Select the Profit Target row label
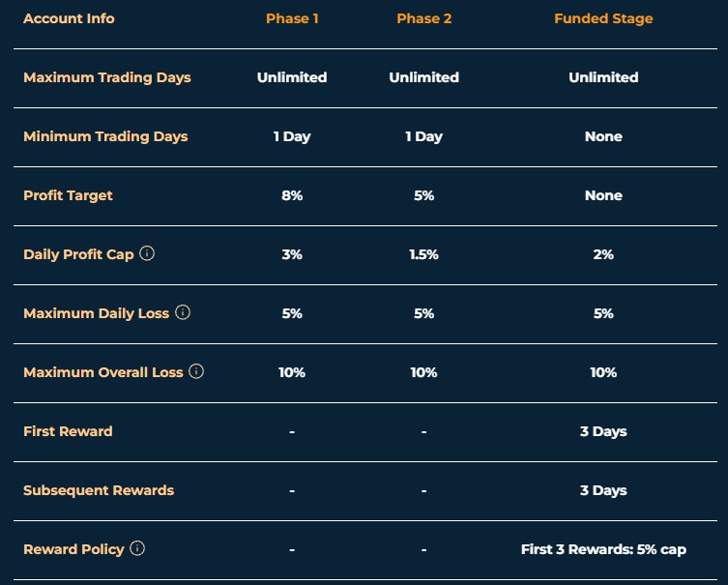This screenshot has height=585, width=728. pyautogui.click(x=68, y=195)
